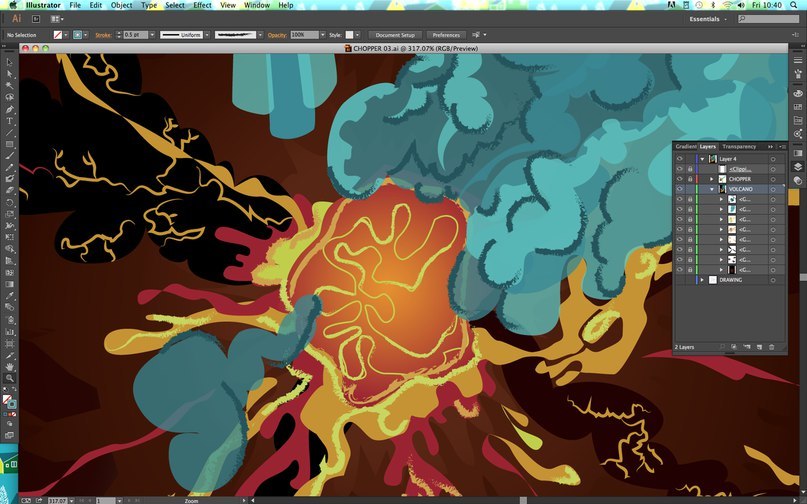The width and height of the screenshot is (807, 504).
Task: Select the Lasso tool
Action: (9, 97)
